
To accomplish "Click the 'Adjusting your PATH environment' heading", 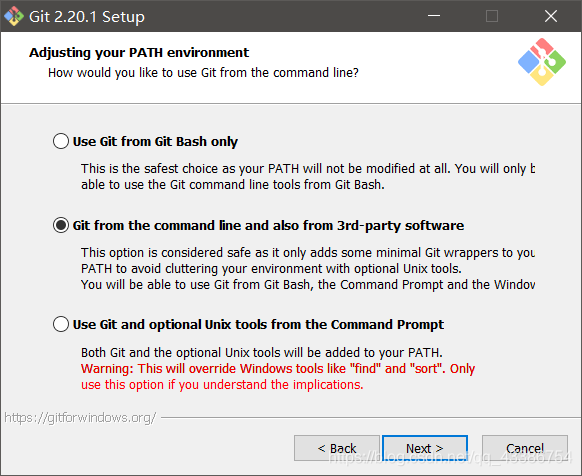I will click(x=139, y=53).
